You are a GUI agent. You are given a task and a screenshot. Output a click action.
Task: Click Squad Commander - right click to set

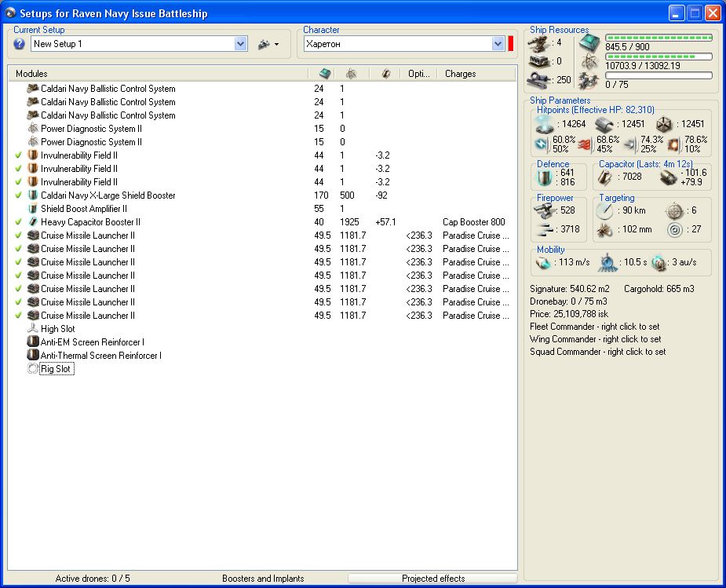[598, 352]
